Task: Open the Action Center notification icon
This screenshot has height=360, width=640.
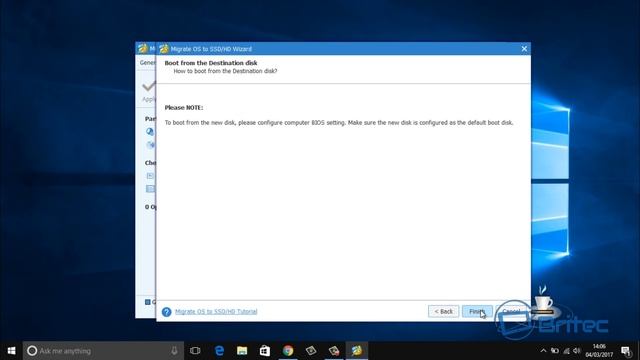Action: point(626,351)
